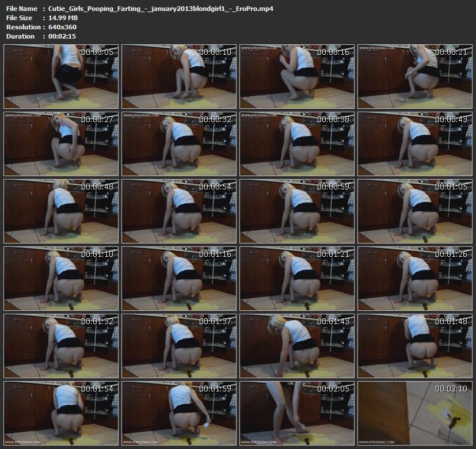Select the 14.99 MB file size value

point(63,18)
